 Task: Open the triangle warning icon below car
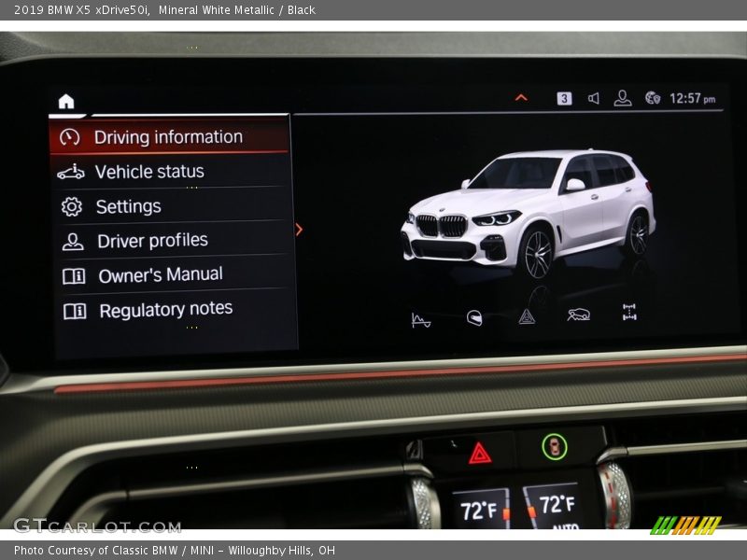[x=527, y=316]
